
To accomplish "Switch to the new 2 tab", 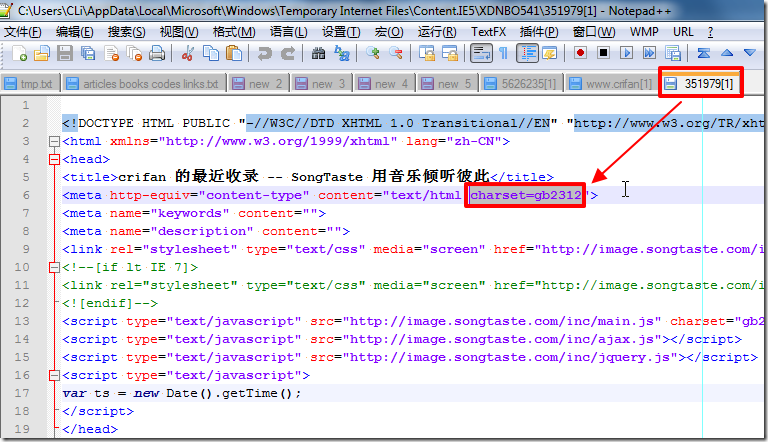I will [x=258, y=84].
